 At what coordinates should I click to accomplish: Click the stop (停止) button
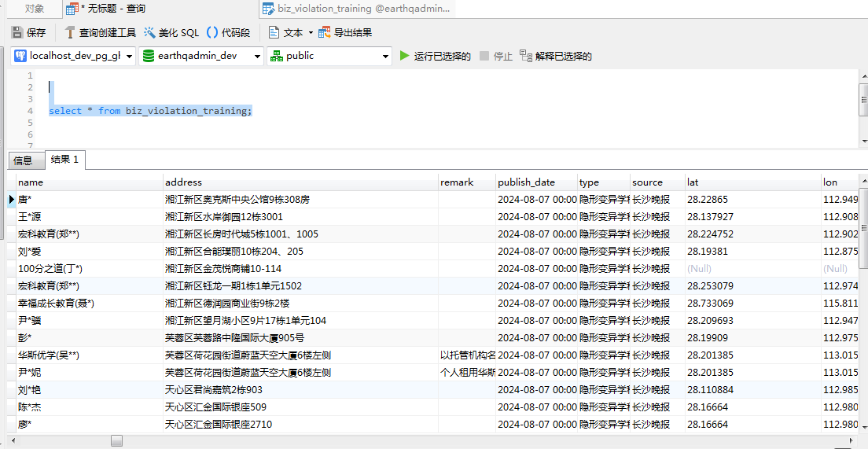click(x=497, y=56)
